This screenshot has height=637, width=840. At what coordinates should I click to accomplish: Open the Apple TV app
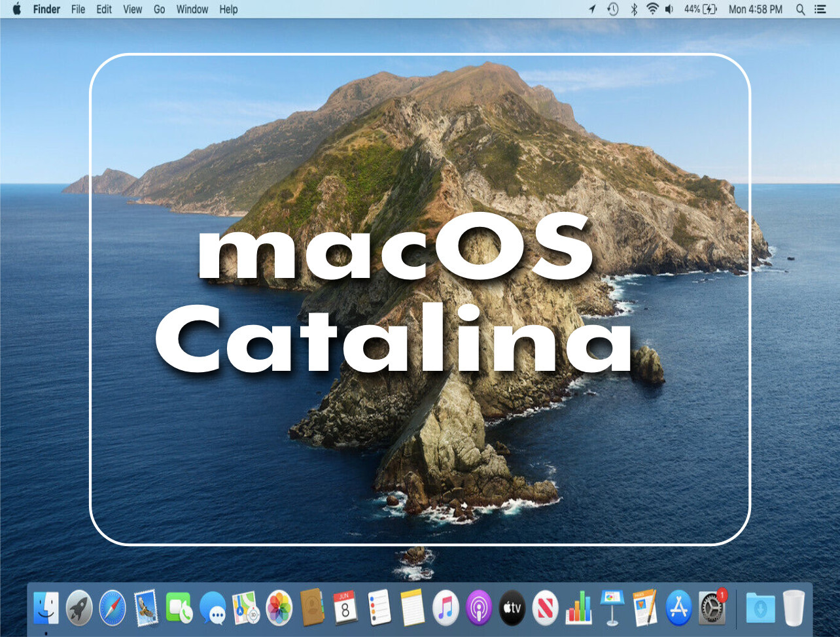513,608
